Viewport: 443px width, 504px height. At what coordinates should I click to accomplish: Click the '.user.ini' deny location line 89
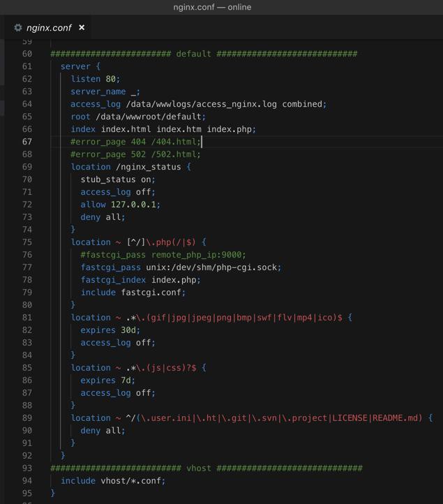(x=252, y=418)
